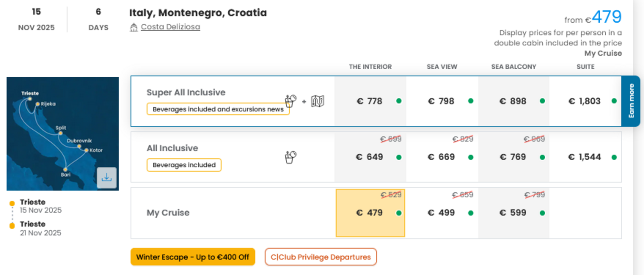This screenshot has width=644, height=275.
Task: Click Winter Escape Up to €400 Off button
Action: pyautogui.click(x=193, y=257)
